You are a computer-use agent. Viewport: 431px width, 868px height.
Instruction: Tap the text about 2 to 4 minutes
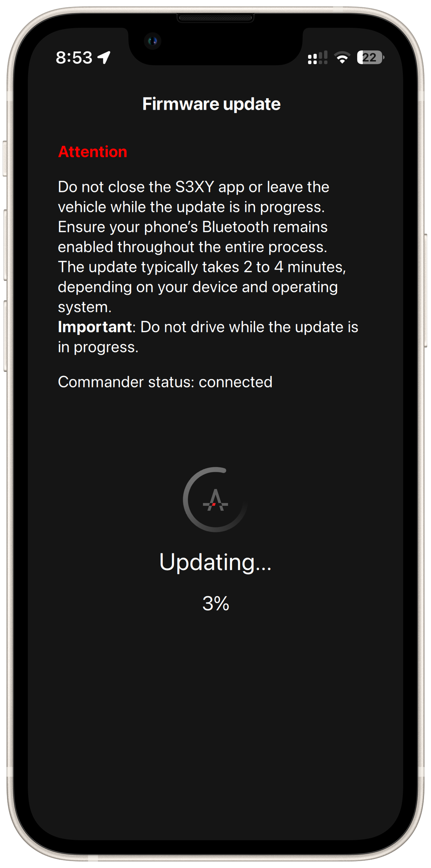tap(202, 267)
